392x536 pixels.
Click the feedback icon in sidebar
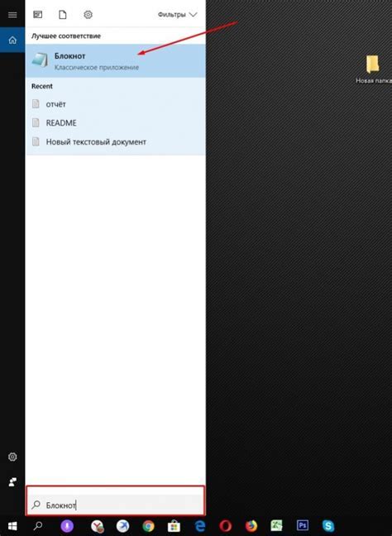click(x=12, y=482)
